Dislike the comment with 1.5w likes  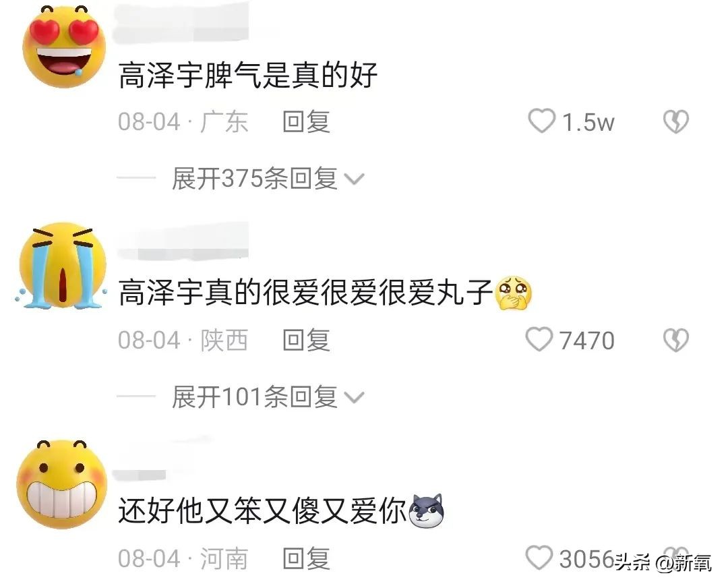[675, 121]
